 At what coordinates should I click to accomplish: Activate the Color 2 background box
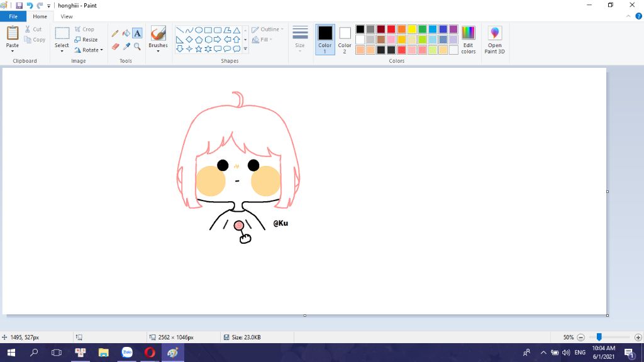(345, 40)
